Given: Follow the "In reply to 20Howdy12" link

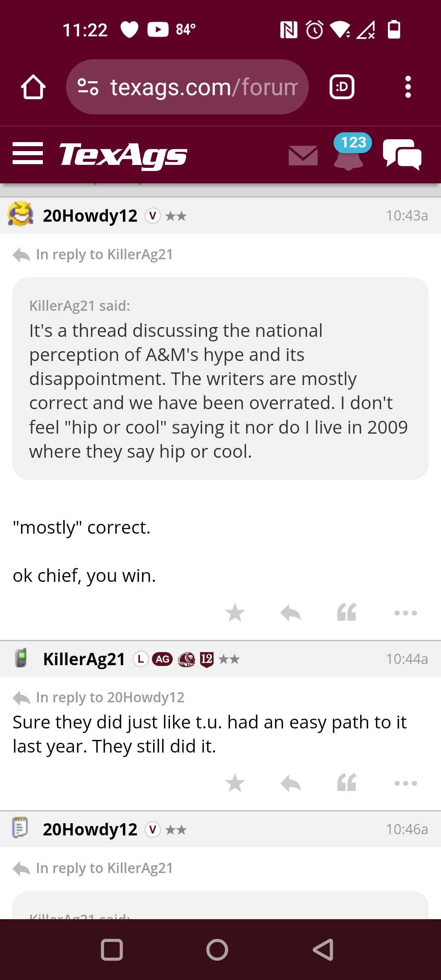Looking at the screenshot, I should click(110, 697).
